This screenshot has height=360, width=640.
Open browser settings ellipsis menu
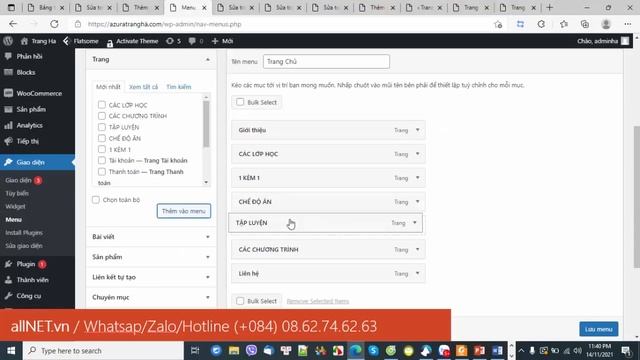[x=627, y=24]
